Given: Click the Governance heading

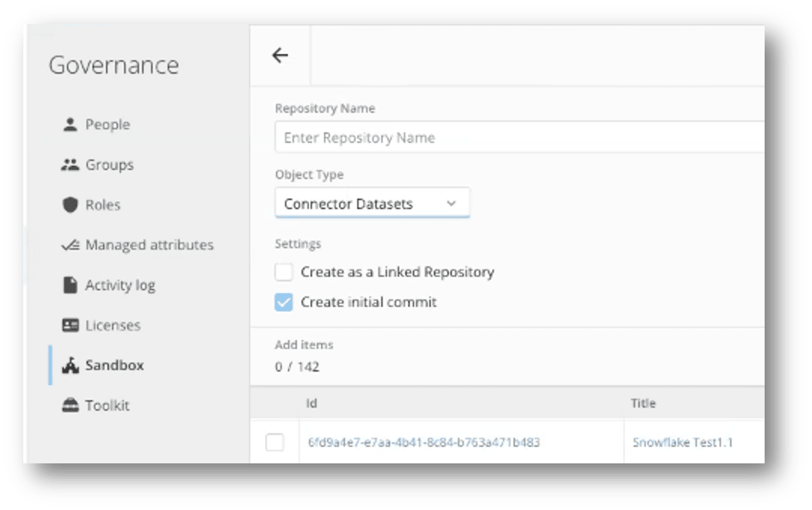Looking at the screenshot, I should click(x=114, y=65).
